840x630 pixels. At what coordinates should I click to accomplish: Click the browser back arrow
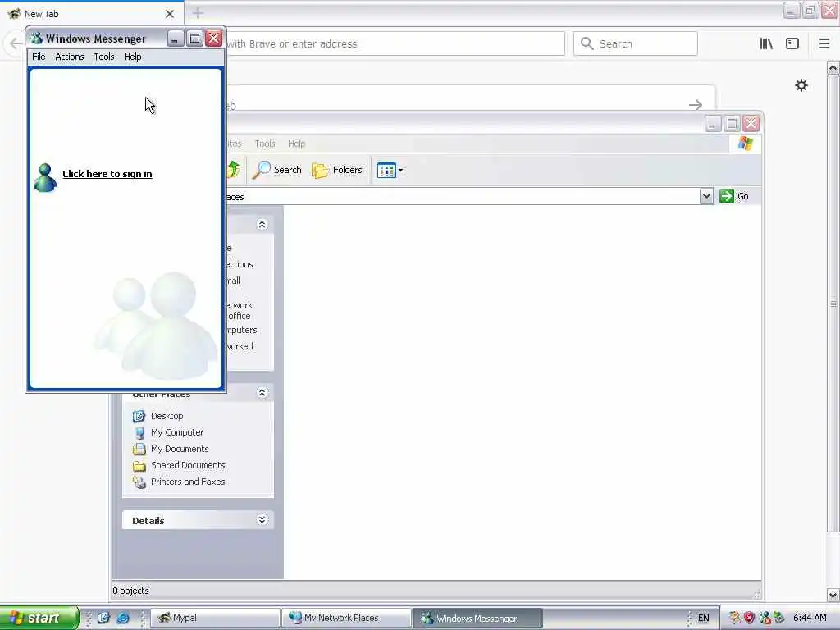click(x=16, y=43)
